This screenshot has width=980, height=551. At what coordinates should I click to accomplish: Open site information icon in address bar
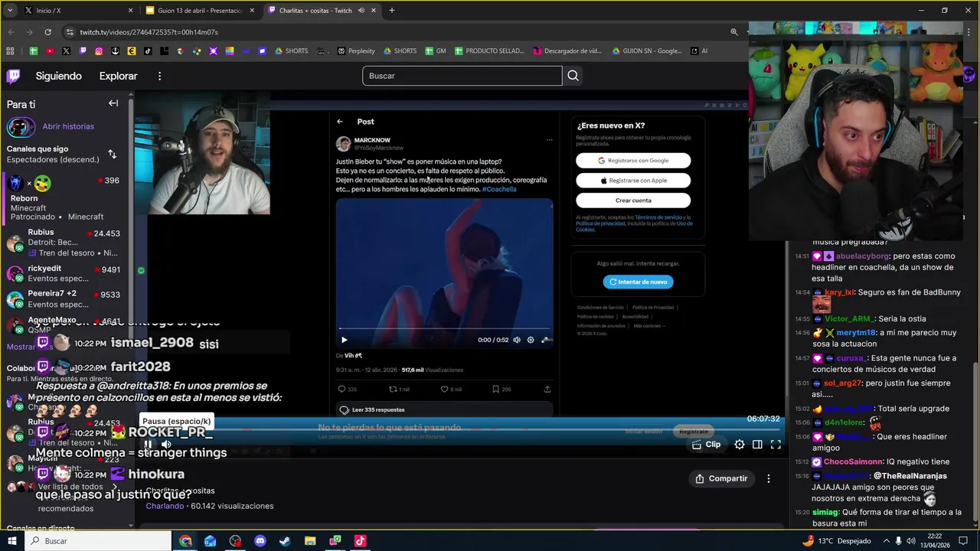click(69, 32)
